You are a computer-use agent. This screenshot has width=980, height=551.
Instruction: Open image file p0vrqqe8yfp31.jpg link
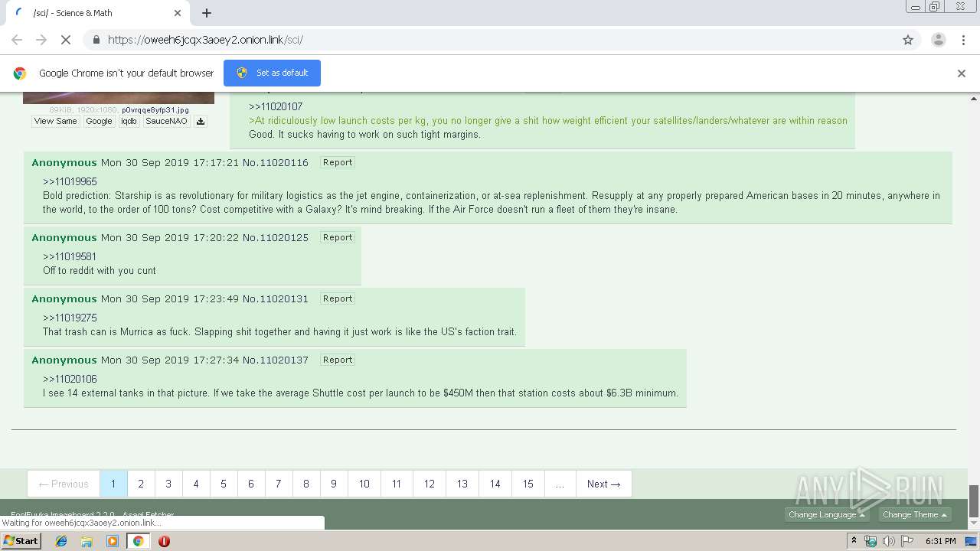155,110
